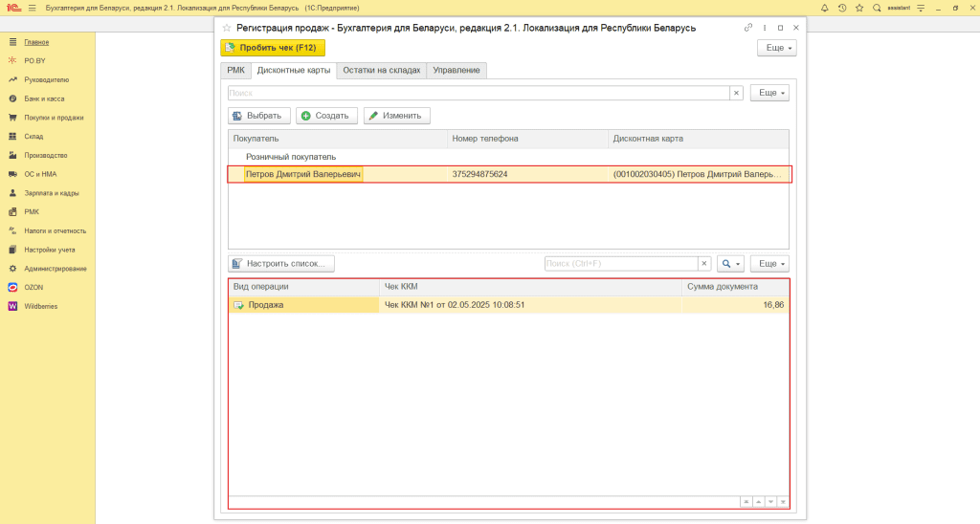
Task: Sort by Покупатель column header
Action: point(338,139)
